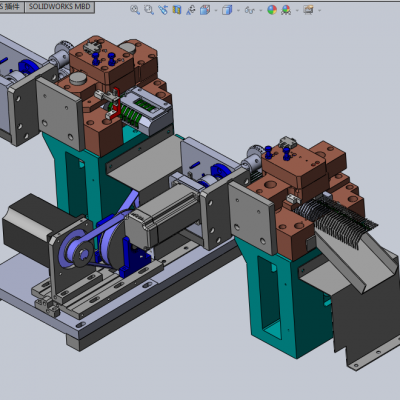This screenshot has height=400, width=400.
Task: Click the Display Style cube icon
Action: coord(227,10)
